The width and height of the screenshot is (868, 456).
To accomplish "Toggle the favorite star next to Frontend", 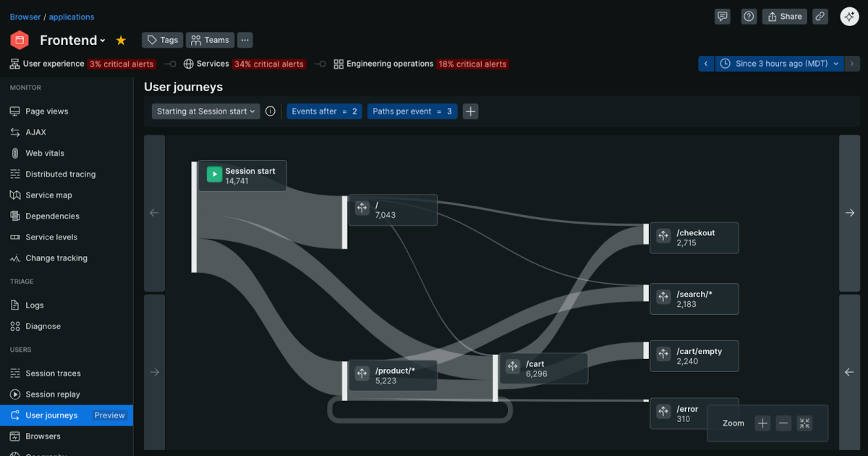I will (x=121, y=40).
